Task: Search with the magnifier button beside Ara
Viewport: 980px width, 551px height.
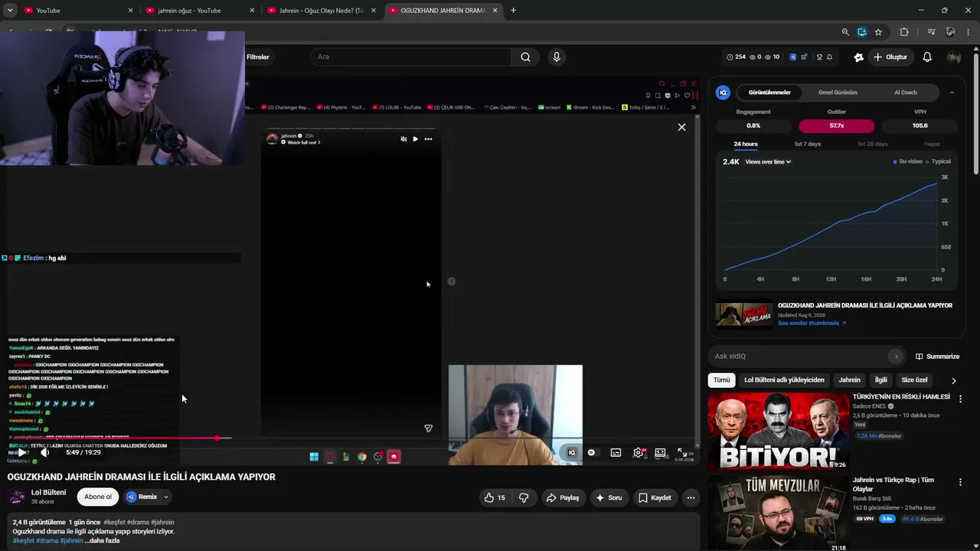Action: tap(525, 57)
